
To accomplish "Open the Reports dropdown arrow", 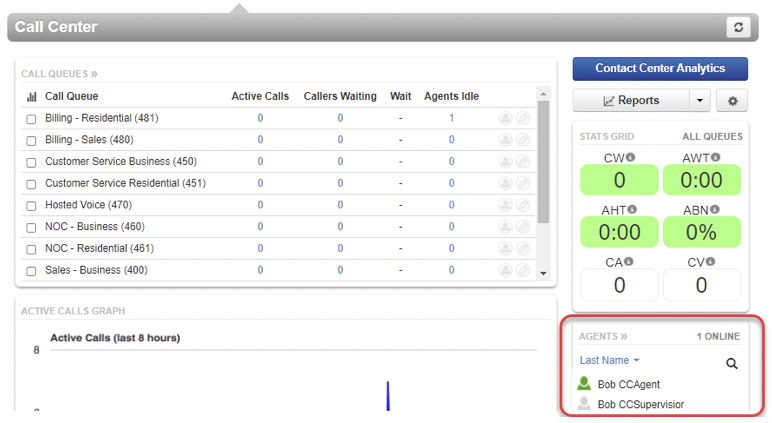I will (701, 101).
